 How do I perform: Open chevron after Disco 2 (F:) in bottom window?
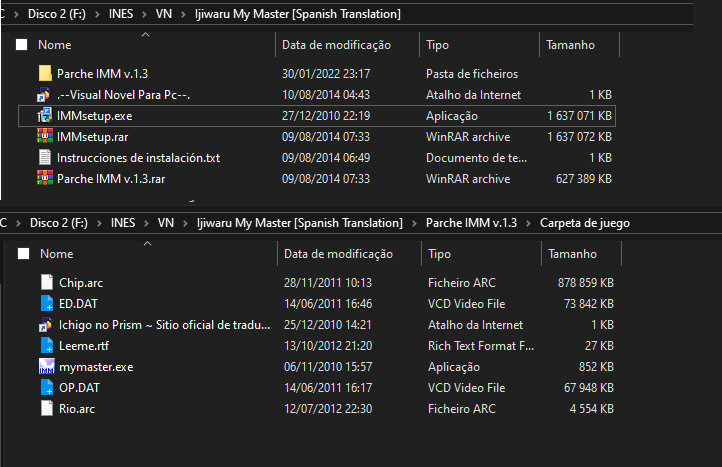pyautogui.click(x=99, y=223)
